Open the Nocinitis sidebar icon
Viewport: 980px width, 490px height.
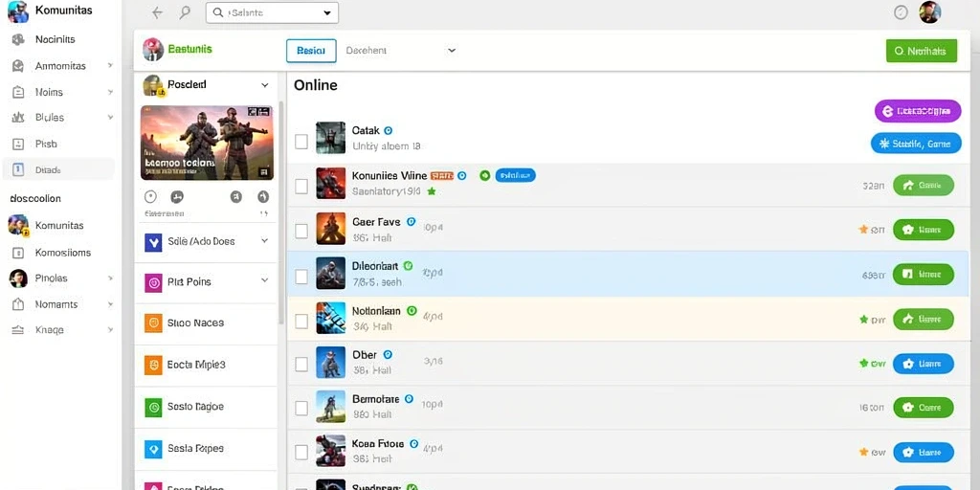[18, 39]
